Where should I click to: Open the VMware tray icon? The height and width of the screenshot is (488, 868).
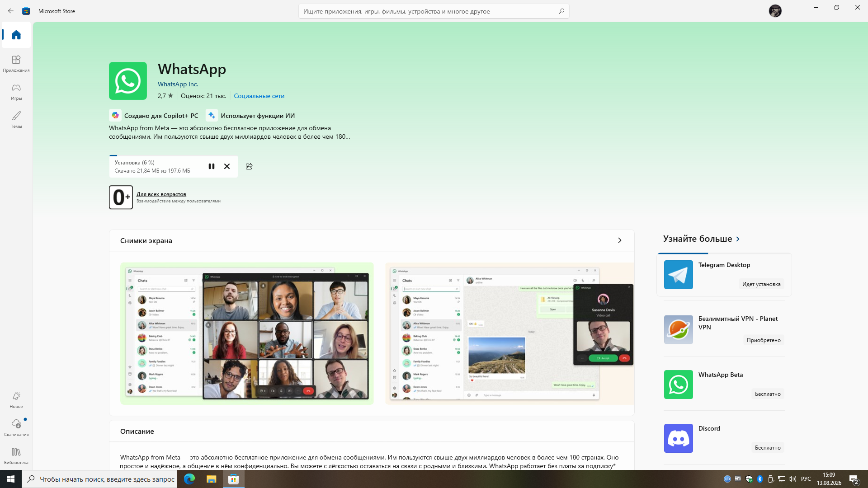738,479
